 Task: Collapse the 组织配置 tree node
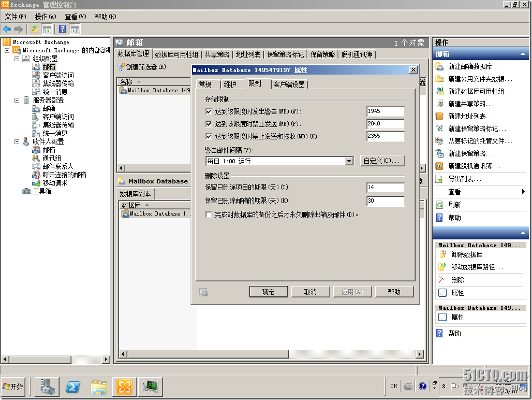[17, 58]
